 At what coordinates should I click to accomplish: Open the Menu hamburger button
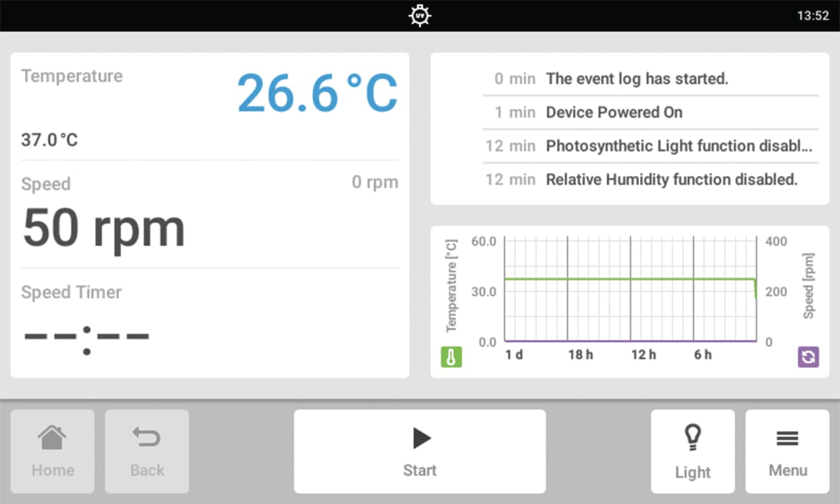pos(787,452)
